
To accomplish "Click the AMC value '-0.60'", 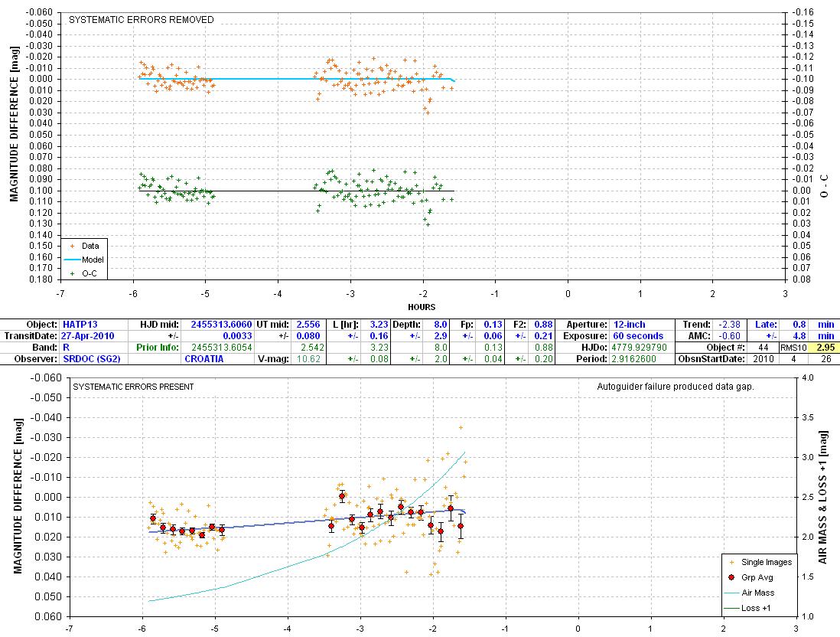I will click(730, 336).
